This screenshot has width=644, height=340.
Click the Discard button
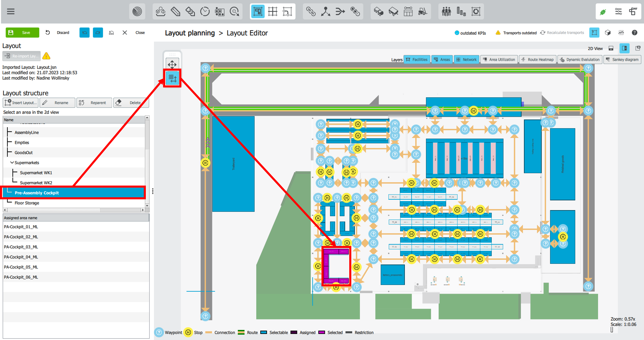[x=57, y=32]
